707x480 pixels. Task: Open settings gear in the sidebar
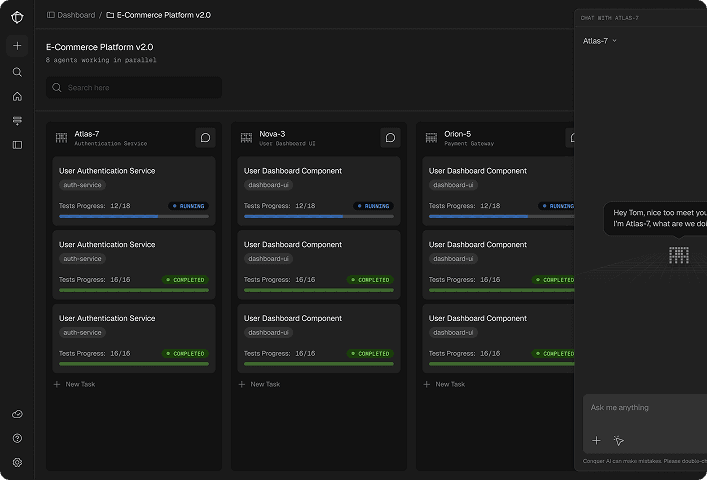pos(17,462)
